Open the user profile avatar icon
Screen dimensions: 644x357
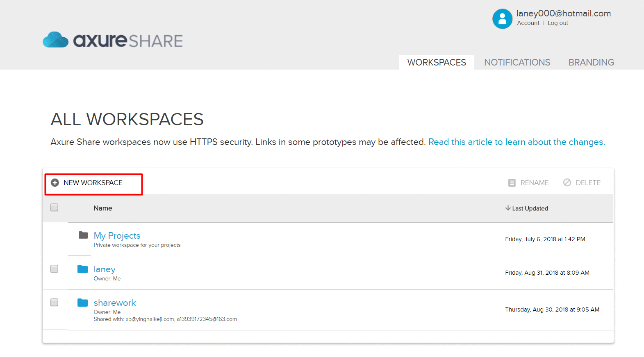tap(502, 19)
